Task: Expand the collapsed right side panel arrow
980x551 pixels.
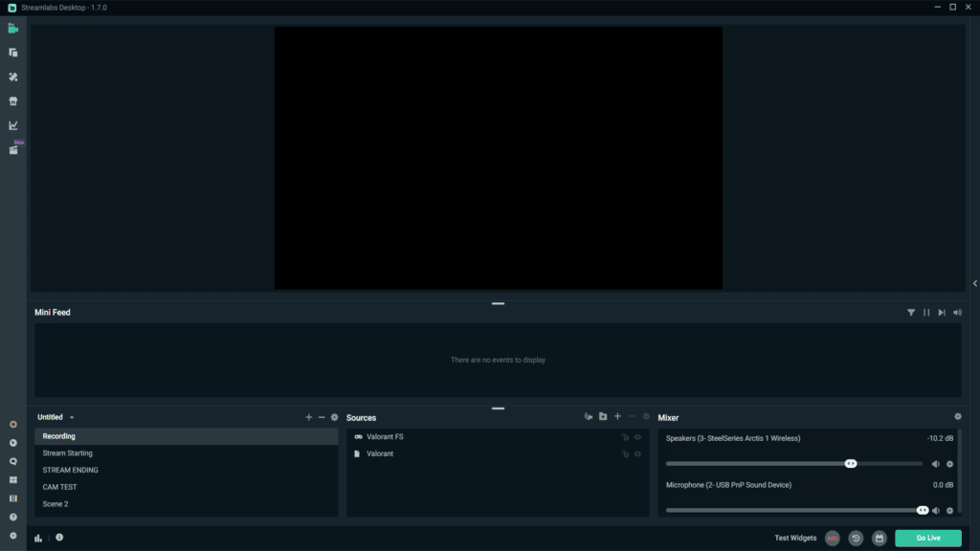Action: click(x=974, y=283)
